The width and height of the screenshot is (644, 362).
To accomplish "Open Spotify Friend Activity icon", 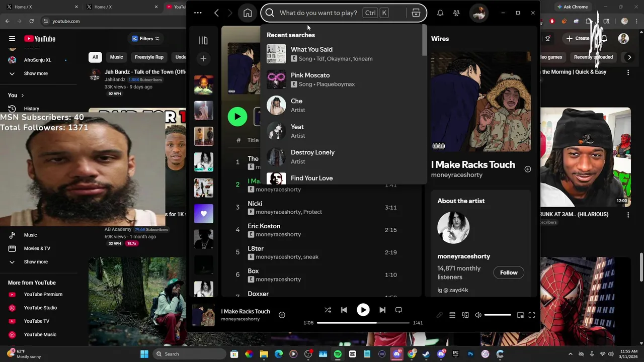I will (x=456, y=13).
